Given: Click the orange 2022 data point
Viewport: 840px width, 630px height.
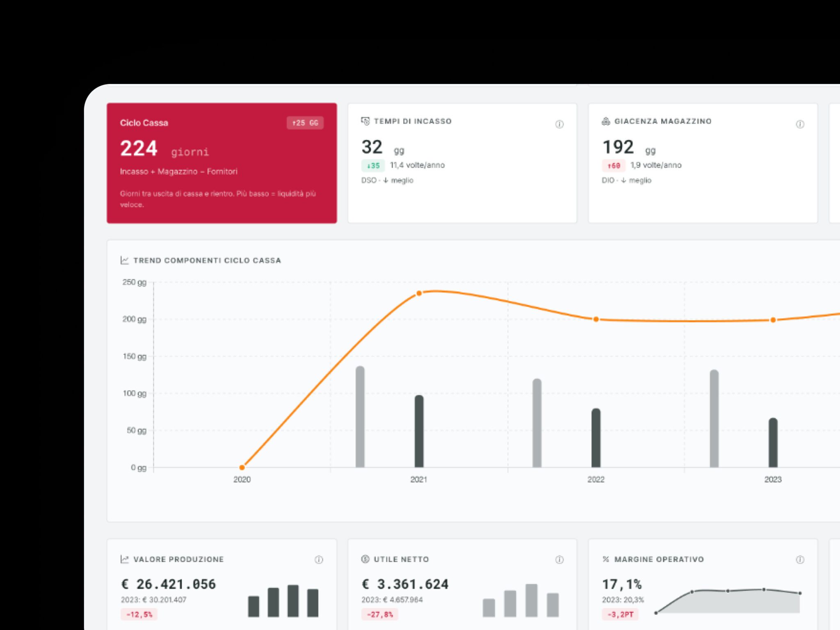Looking at the screenshot, I should click(596, 319).
